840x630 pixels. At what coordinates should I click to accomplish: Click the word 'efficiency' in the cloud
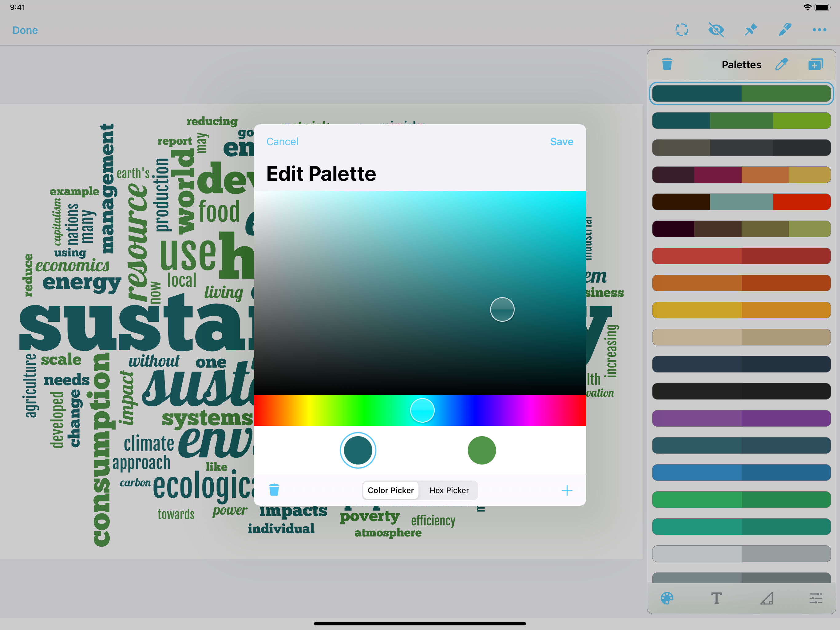[433, 520]
